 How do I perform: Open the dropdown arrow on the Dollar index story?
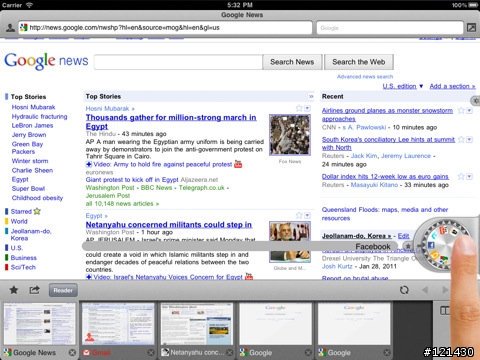469,177
